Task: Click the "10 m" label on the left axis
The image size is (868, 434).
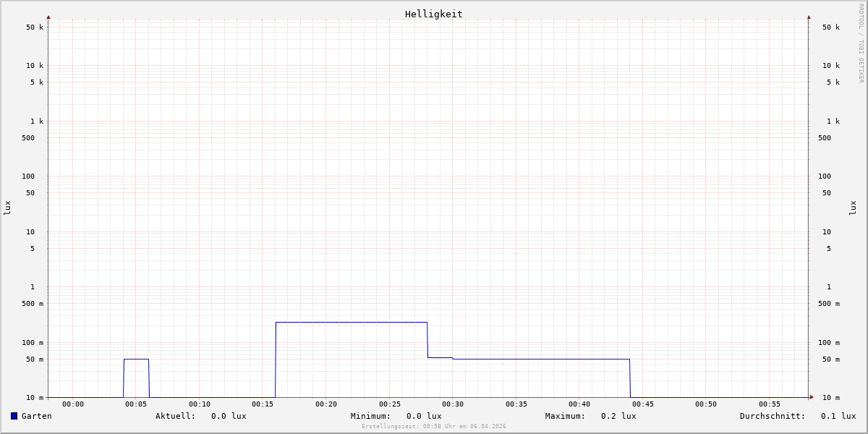Action: (35, 398)
